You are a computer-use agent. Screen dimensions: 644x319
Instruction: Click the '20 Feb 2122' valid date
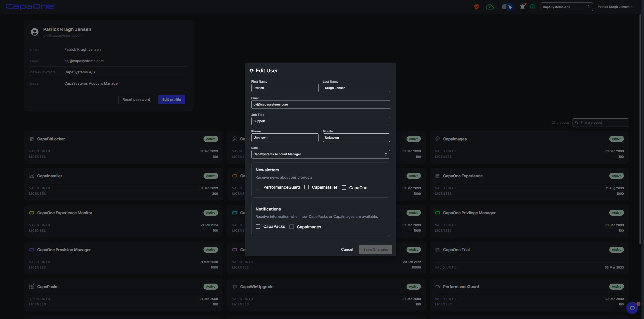point(412,262)
